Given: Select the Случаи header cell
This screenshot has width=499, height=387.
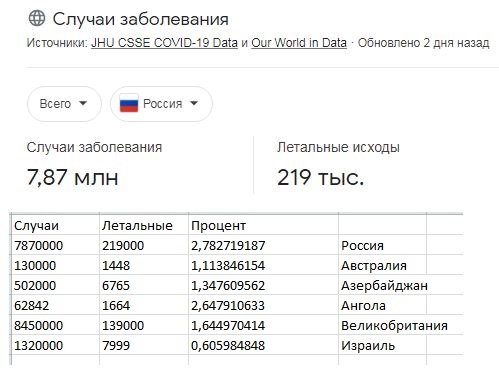Looking at the screenshot, I should [55, 225].
